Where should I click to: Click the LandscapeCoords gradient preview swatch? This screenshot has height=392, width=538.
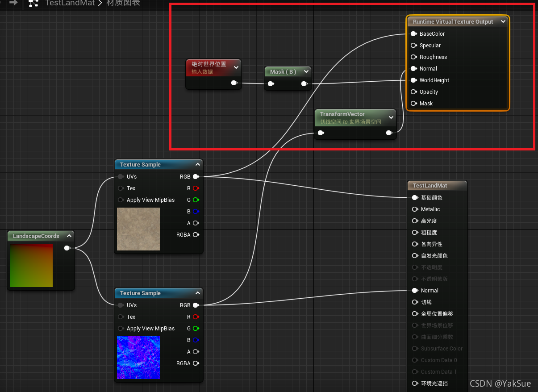[x=31, y=266]
